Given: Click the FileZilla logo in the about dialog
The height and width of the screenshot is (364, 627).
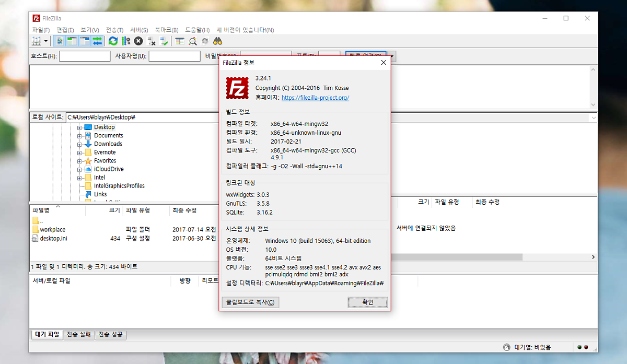Looking at the screenshot, I should tap(237, 88).
